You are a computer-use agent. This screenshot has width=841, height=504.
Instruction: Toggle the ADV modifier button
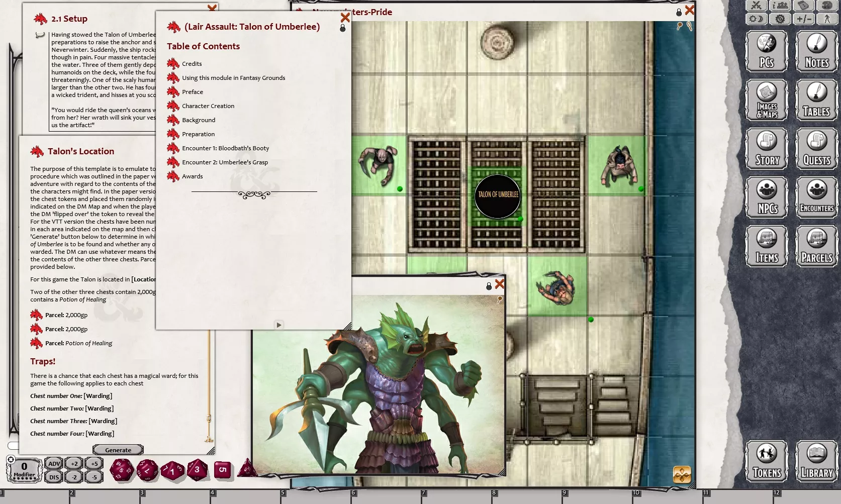coord(54,464)
